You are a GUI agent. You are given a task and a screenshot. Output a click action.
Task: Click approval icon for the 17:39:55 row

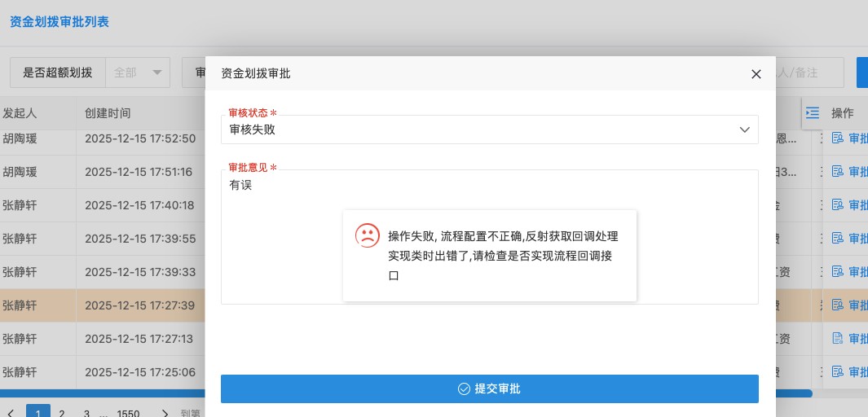click(x=838, y=239)
